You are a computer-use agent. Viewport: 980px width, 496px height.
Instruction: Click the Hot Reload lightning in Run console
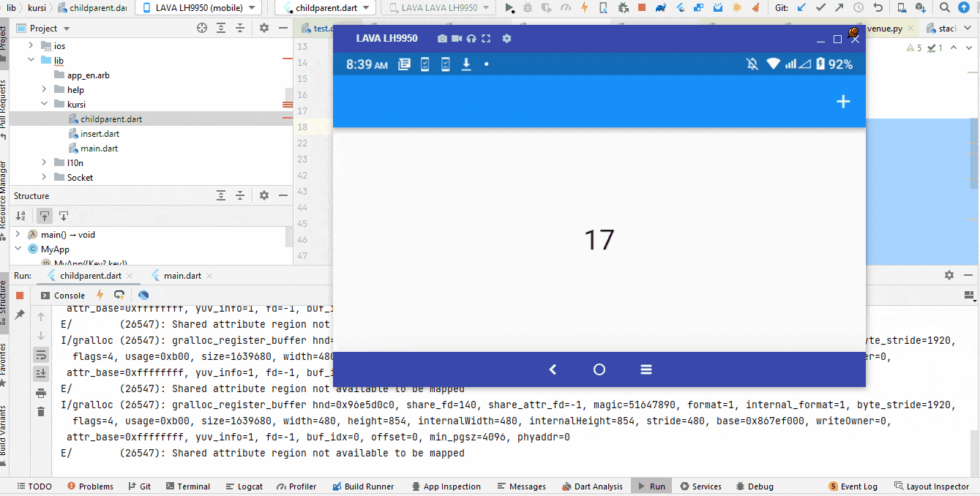100,296
